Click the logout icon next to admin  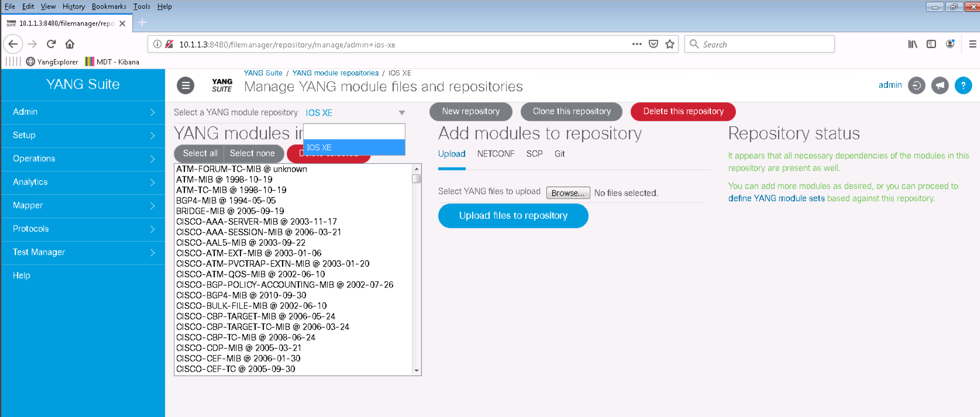(x=916, y=85)
